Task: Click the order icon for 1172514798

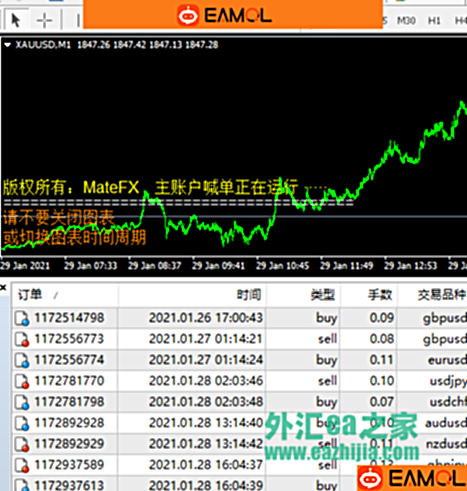Action: (x=22, y=318)
